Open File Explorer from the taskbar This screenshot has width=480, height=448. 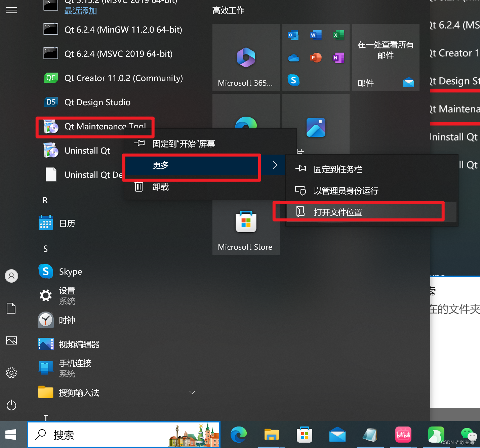click(x=271, y=435)
